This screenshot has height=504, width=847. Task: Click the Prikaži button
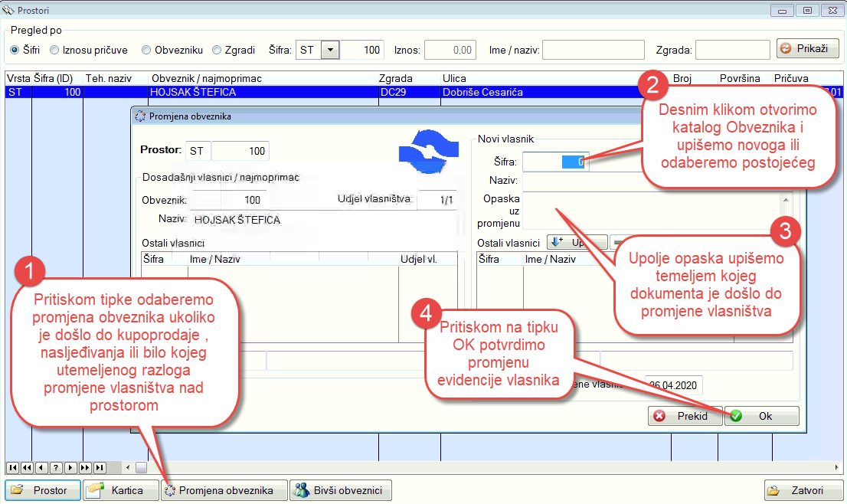[807, 49]
